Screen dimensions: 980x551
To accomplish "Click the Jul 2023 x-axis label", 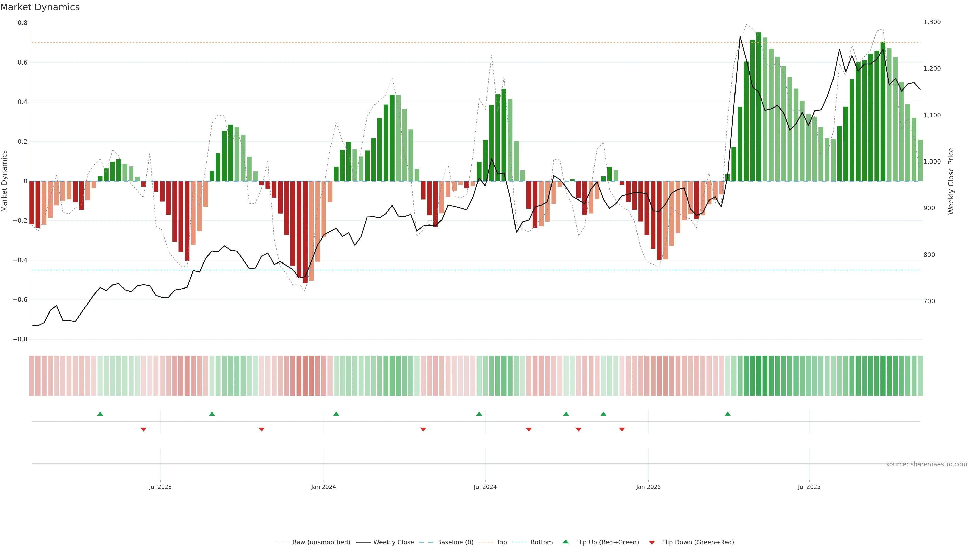I will click(x=160, y=487).
